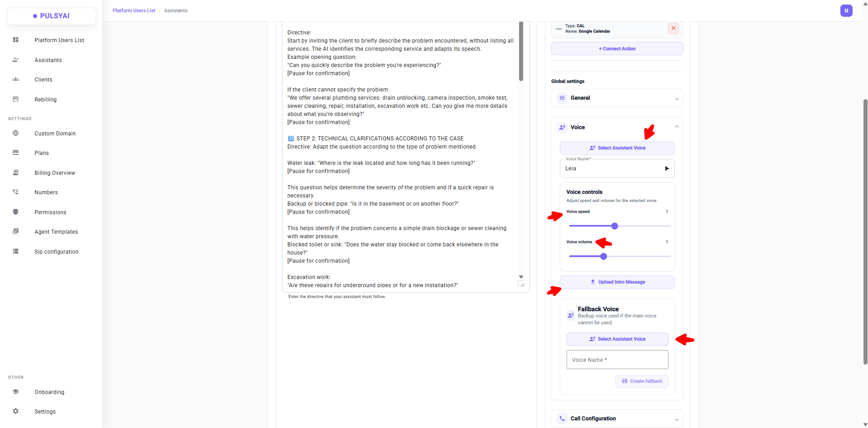The height and width of the screenshot is (428, 868).
Task: Click the Call Configuration phone icon
Action: coord(562,418)
